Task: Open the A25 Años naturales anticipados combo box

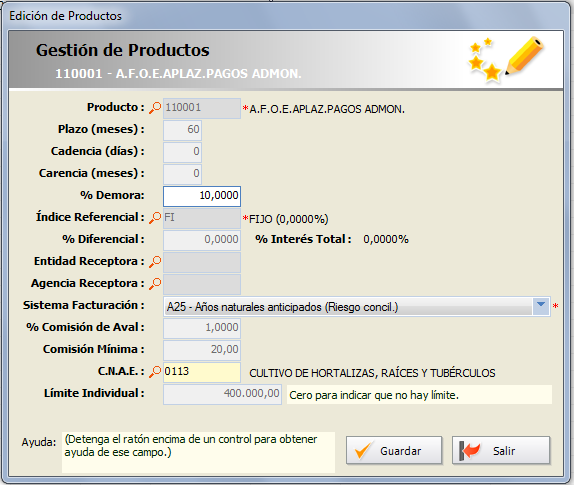Action: tap(357, 306)
